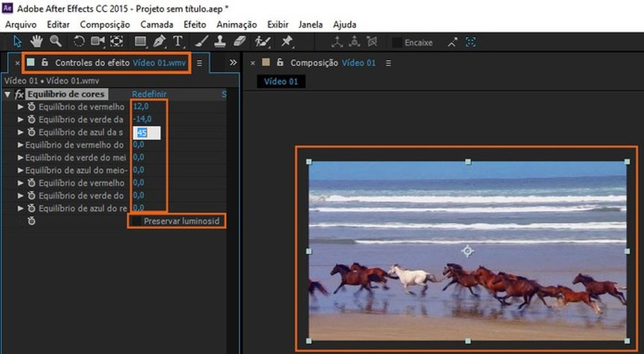Click the 12,0 red balance value

[141, 107]
